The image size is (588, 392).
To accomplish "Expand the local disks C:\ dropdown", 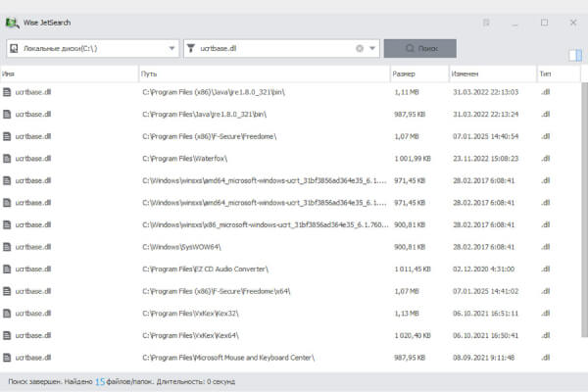I will tap(171, 48).
